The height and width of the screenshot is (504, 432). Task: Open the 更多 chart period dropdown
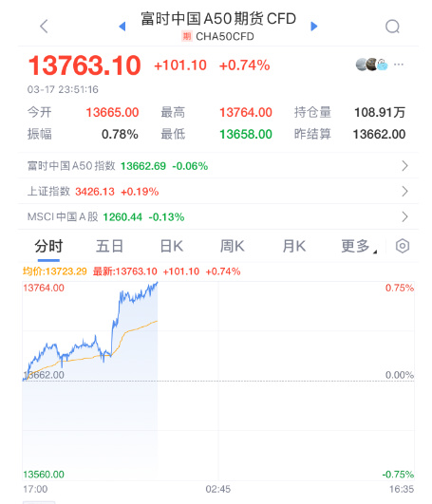pos(358,246)
